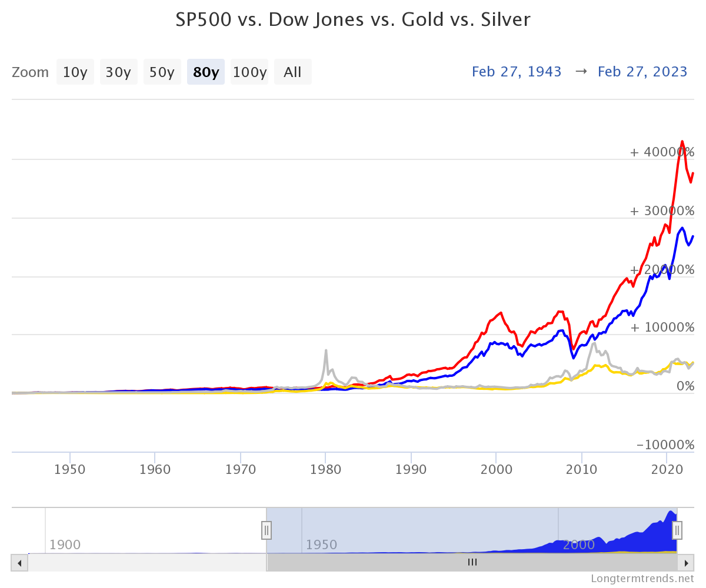The width and height of the screenshot is (706, 588).
Task: Click the empty scrollbar track on left
Action: pos(147,562)
